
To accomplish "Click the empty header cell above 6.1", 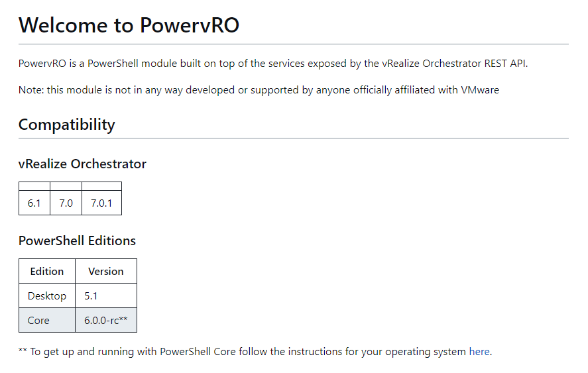I will coord(34,187).
